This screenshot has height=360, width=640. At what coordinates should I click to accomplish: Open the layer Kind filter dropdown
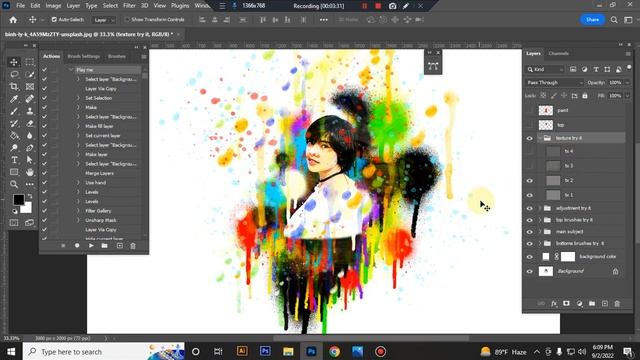pyautogui.click(x=545, y=70)
